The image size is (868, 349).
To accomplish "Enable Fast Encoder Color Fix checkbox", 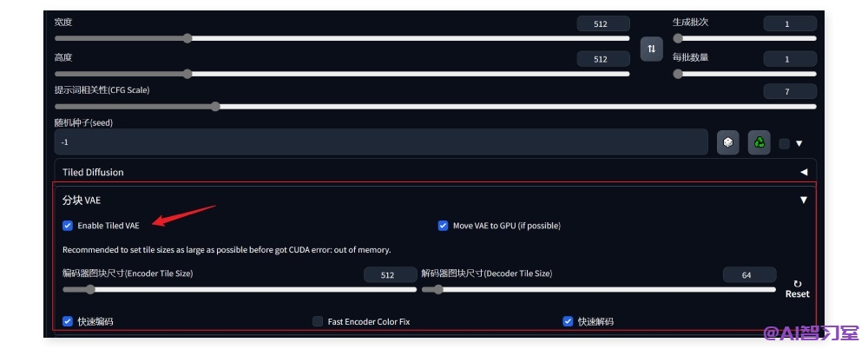I will click(318, 321).
